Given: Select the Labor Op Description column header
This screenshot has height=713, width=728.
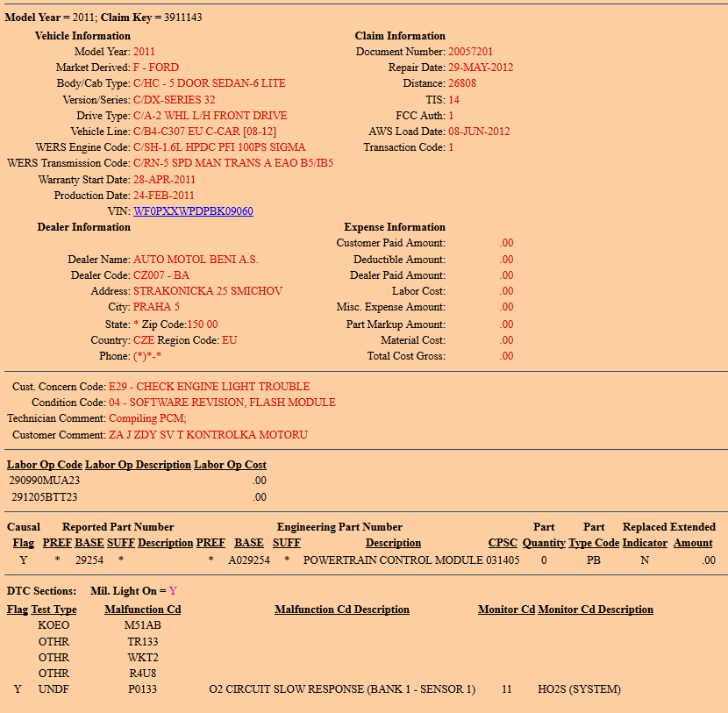Looking at the screenshot, I should coord(138,465).
